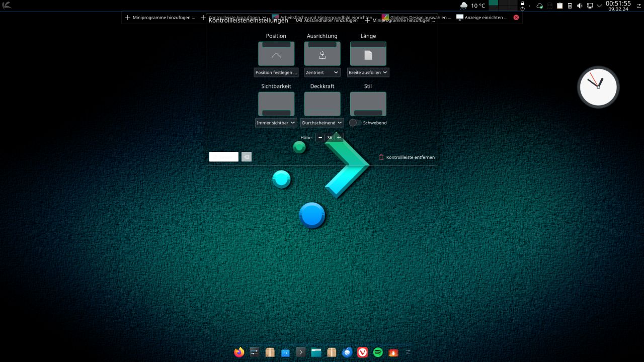
Task: Open the Breite ausfüllen length dropdown
Action: pos(368,72)
